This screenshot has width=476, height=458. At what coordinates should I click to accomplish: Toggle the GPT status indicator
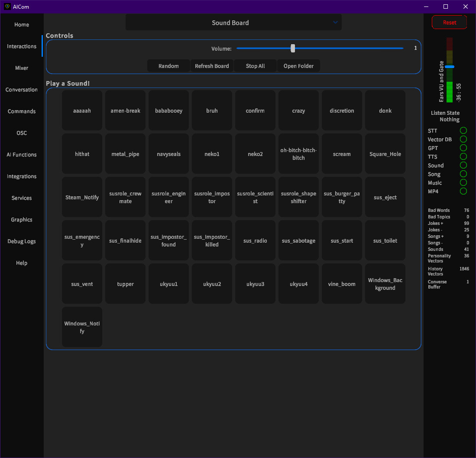pos(463,148)
